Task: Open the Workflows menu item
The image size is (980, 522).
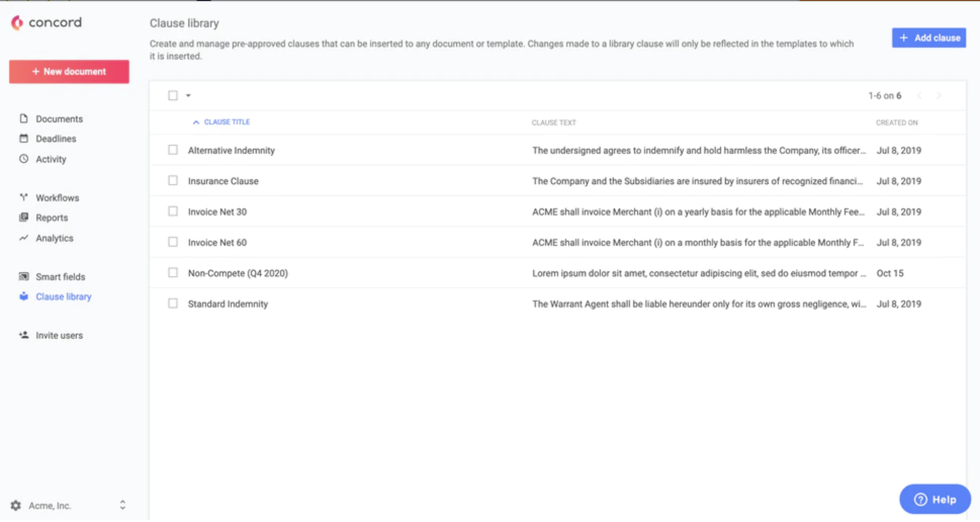Action: [57, 198]
